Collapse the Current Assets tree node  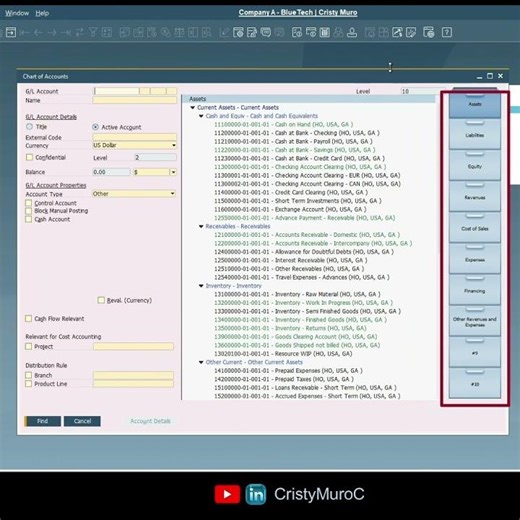193,107
